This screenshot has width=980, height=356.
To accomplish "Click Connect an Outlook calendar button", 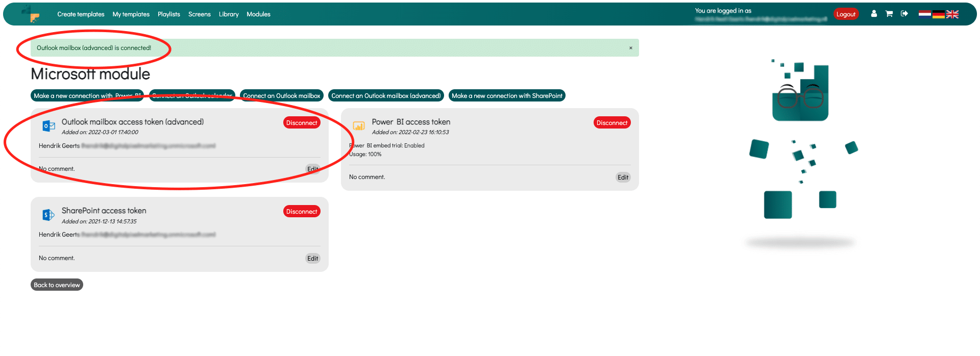I will (192, 96).
